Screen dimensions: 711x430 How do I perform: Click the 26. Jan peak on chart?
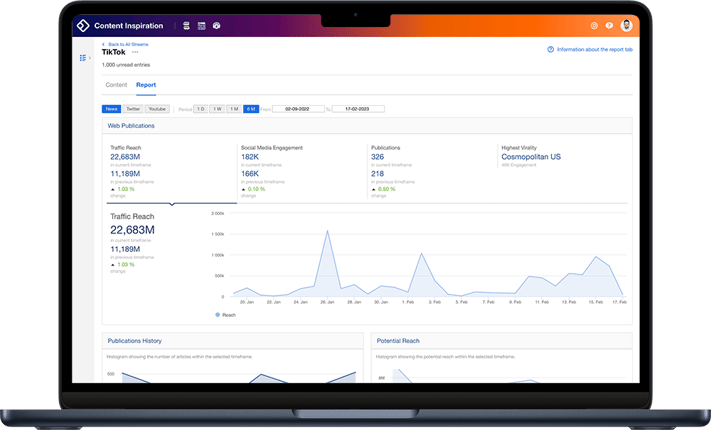[327, 231]
